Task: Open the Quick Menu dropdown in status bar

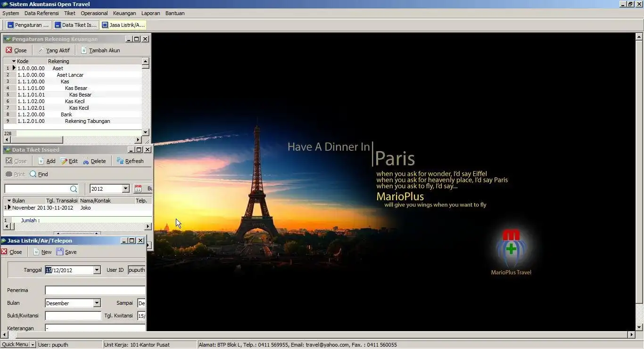Action: pyautogui.click(x=33, y=345)
